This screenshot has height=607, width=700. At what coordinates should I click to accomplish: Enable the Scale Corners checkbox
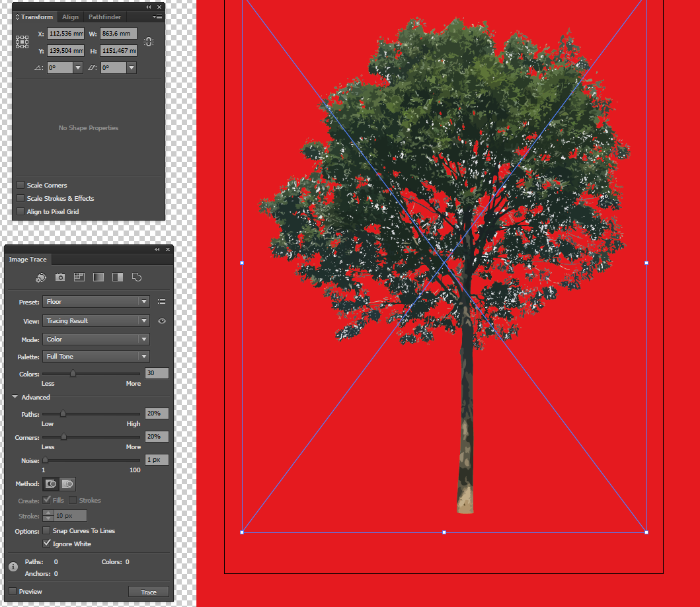pyautogui.click(x=20, y=185)
